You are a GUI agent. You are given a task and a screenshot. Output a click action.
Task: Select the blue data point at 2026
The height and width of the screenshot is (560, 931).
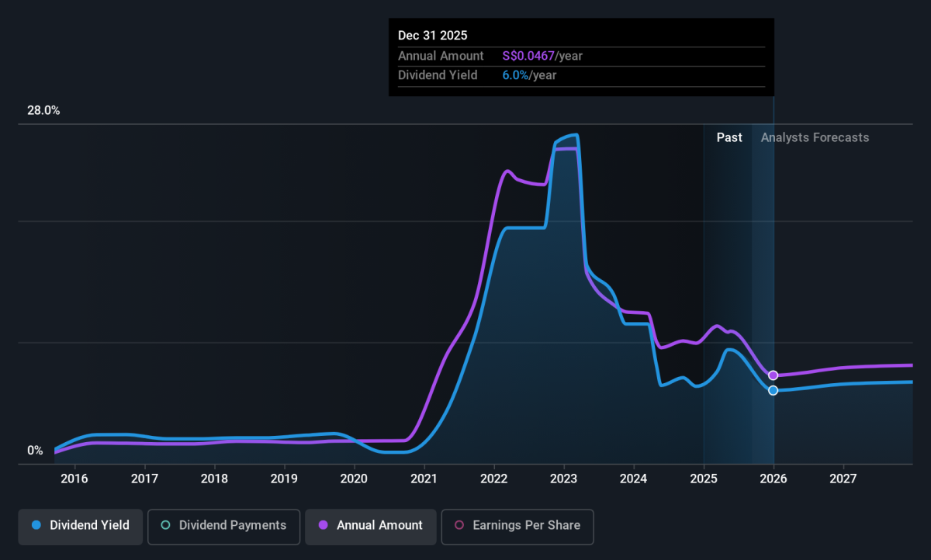tap(773, 390)
